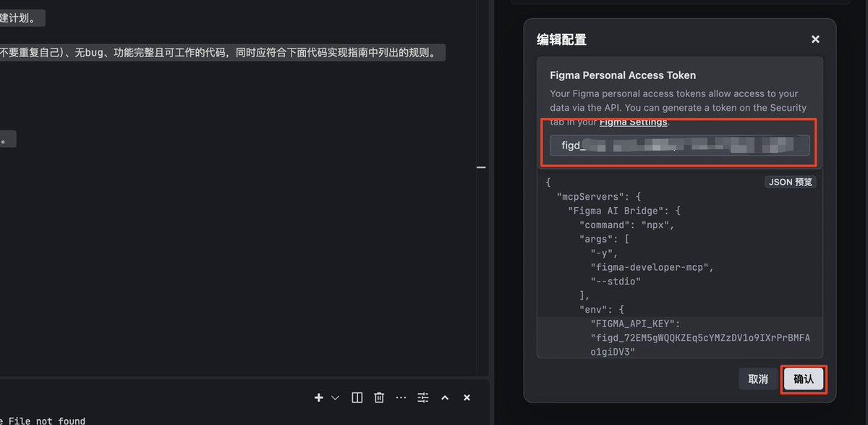This screenshot has width=868, height=425.
Task: Click the "figma-developer-mcp" argument in the JSON
Action: click(x=652, y=267)
